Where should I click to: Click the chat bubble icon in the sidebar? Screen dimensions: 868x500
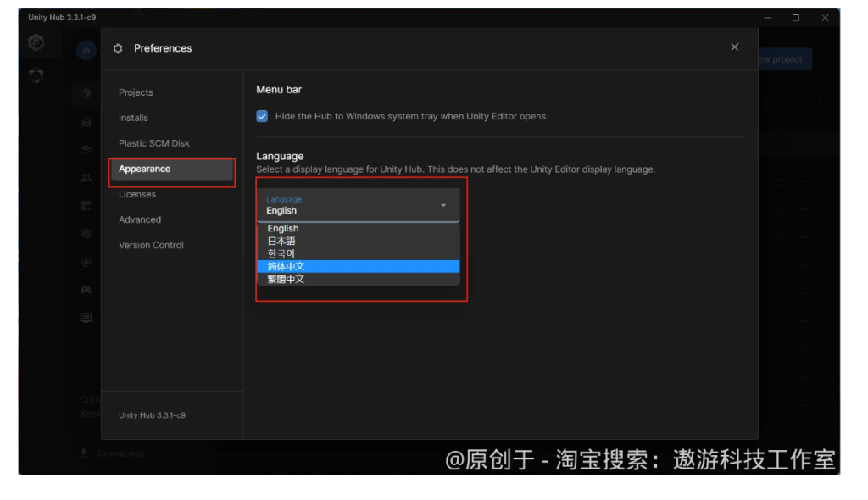[86, 317]
